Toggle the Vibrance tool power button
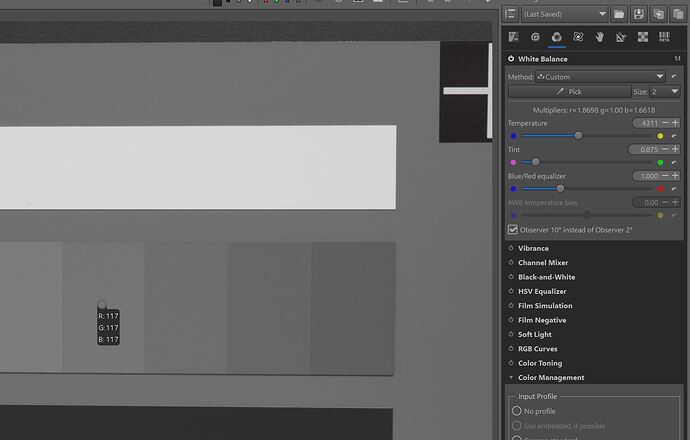The width and height of the screenshot is (690, 440). pos(511,248)
